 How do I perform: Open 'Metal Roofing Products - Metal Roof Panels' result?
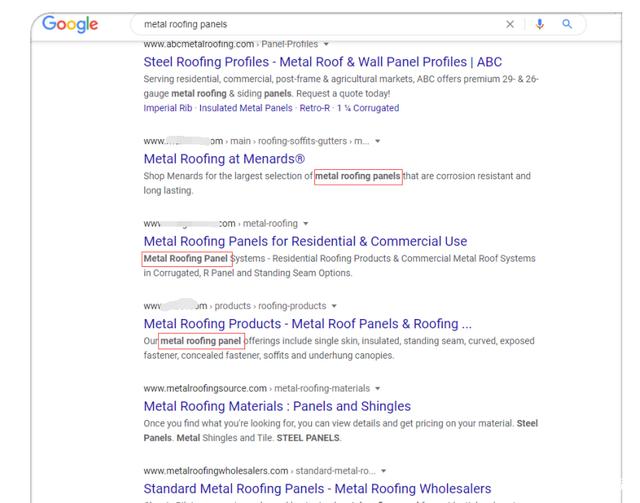(x=308, y=324)
